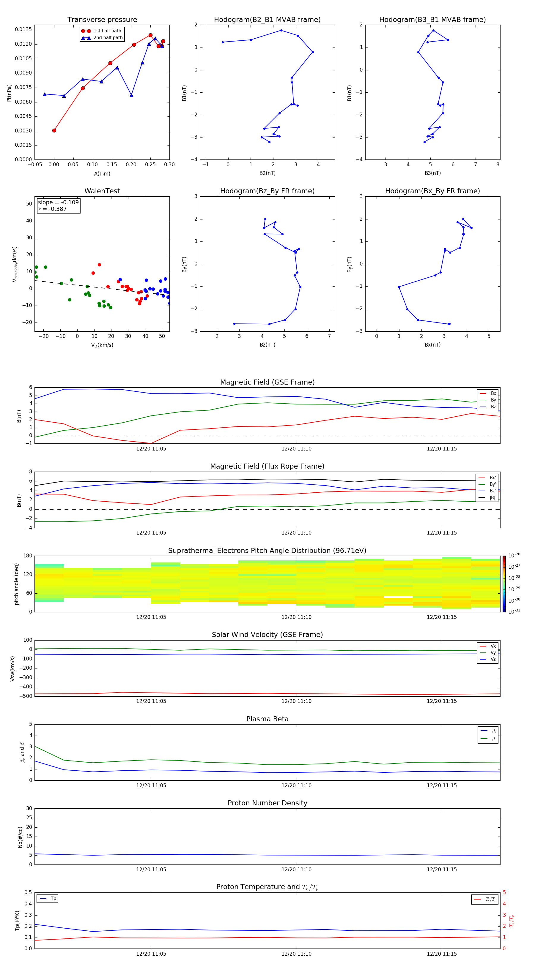The width and height of the screenshot is (535, 980).
Task: Click the 10^-26 colorbar tick label
Action: pos(514,555)
